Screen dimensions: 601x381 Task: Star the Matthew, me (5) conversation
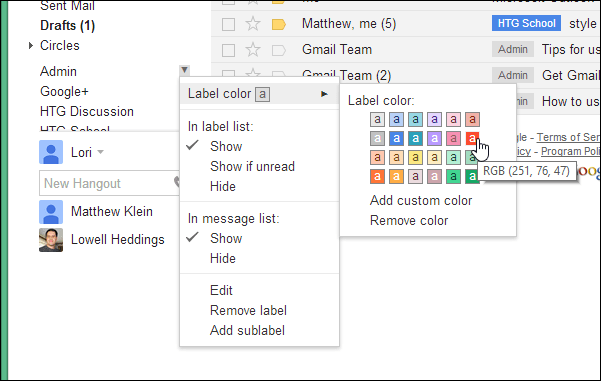click(253, 24)
